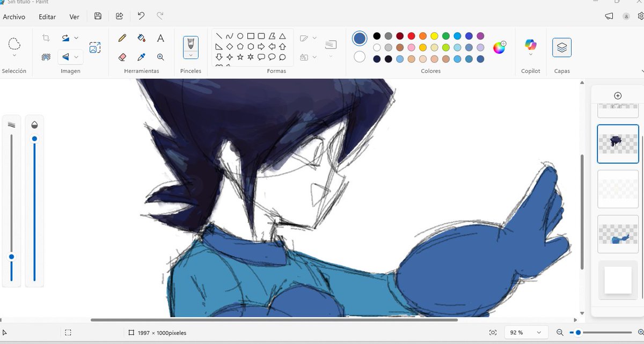This screenshot has height=344, width=644.
Task: Select the right arrow shape
Action: pos(261,47)
